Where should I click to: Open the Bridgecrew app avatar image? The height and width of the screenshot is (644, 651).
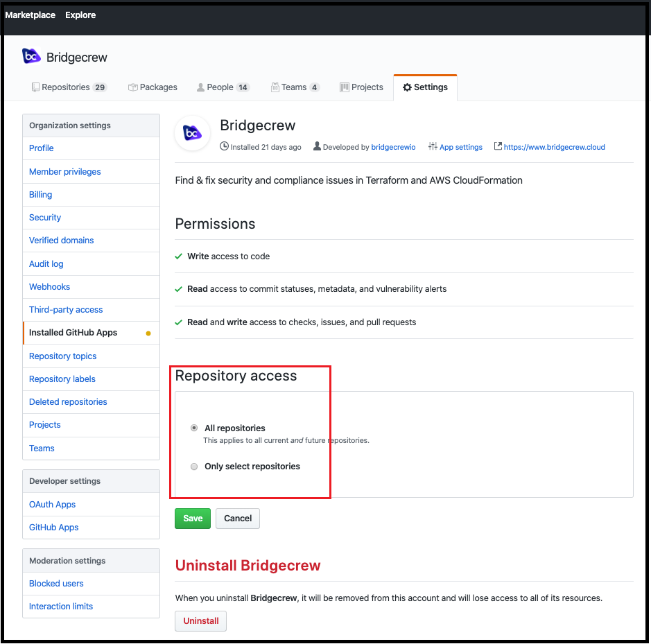point(192,133)
